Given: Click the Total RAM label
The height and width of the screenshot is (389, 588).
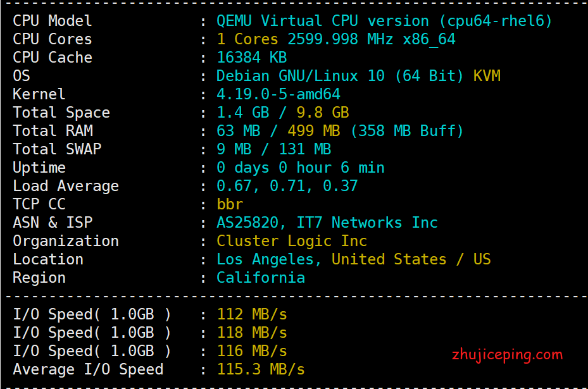Looking at the screenshot, I should pos(53,131).
